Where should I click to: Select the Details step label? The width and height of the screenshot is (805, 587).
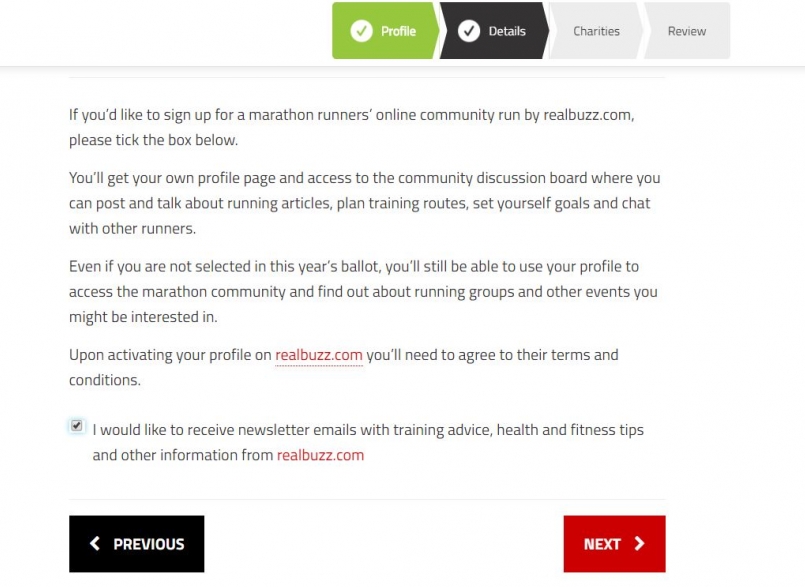coord(507,31)
